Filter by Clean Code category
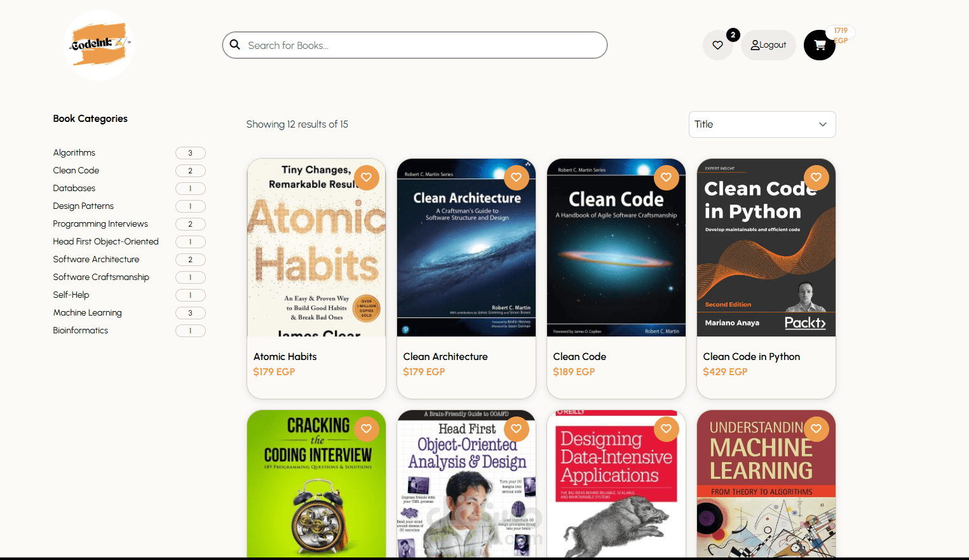Screen dimensions: 969x560 coord(76,171)
